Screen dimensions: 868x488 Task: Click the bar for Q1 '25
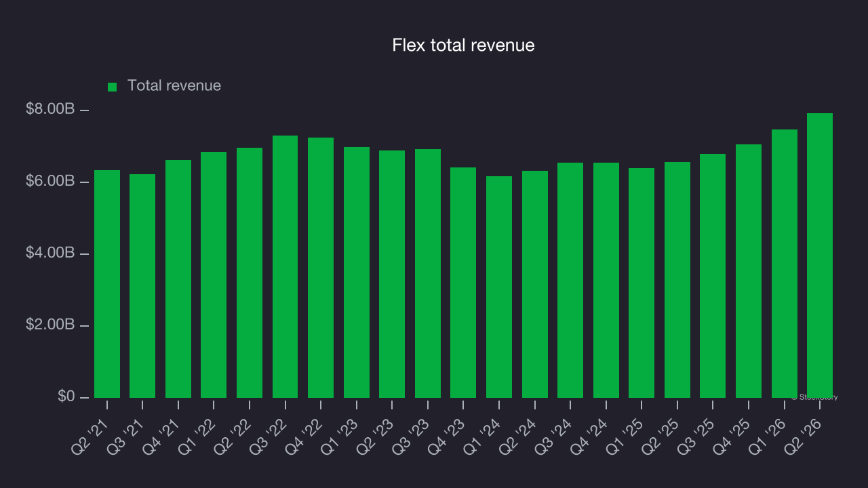[642, 283]
